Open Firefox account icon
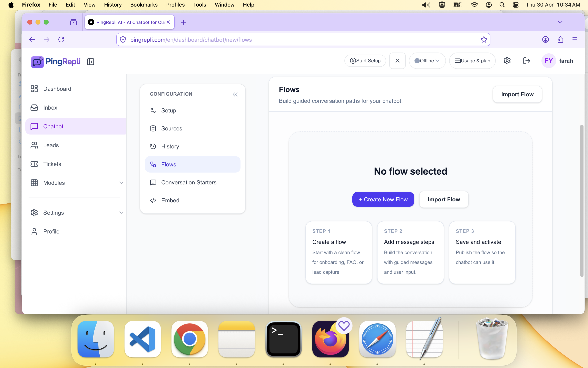Viewport: 588px width, 368px height. (546, 39)
